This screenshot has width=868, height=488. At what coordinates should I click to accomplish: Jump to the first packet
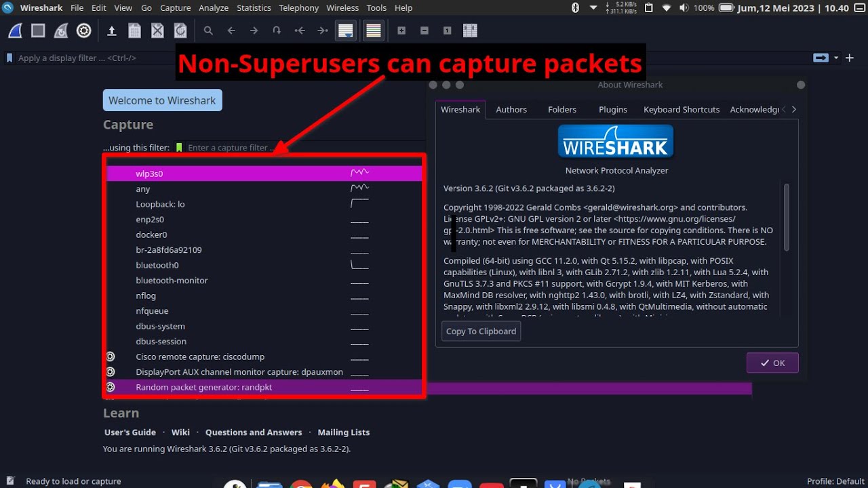[x=300, y=30]
